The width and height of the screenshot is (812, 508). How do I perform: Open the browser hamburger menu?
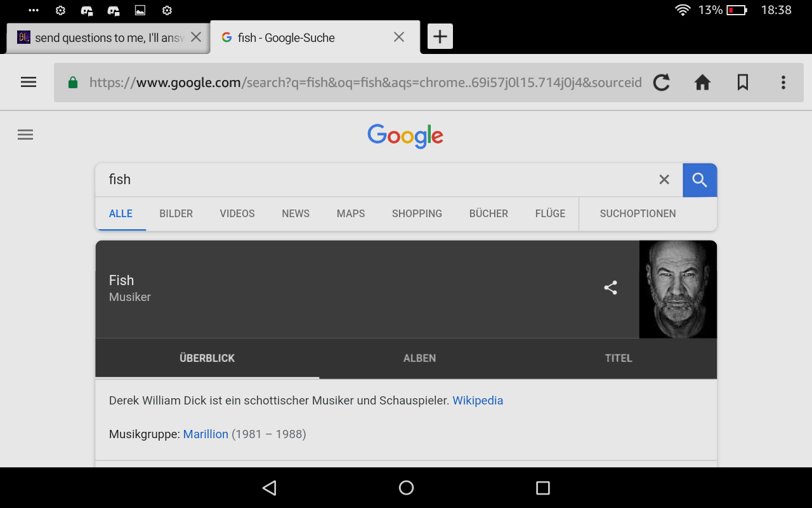pos(29,82)
